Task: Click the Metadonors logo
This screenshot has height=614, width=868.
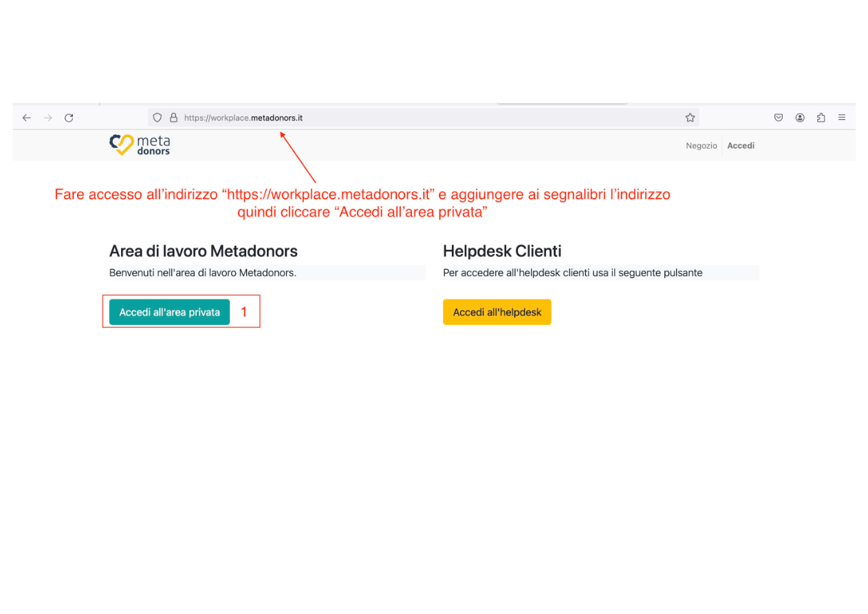Action: pyautogui.click(x=140, y=145)
